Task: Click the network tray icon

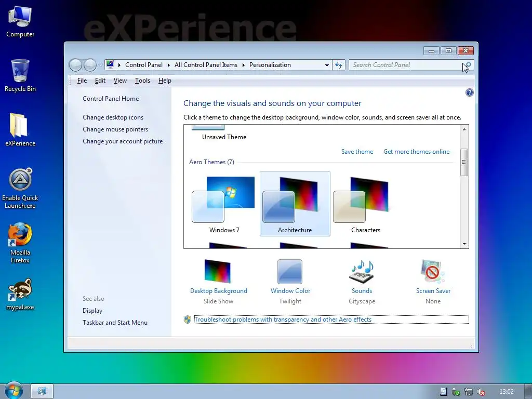Action: (x=469, y=392)
